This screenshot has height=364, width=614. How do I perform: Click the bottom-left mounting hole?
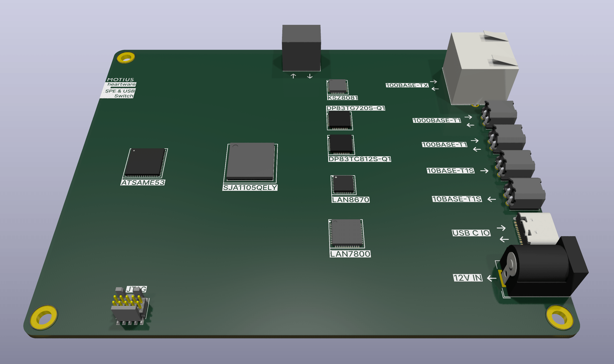tap(44, 318)
